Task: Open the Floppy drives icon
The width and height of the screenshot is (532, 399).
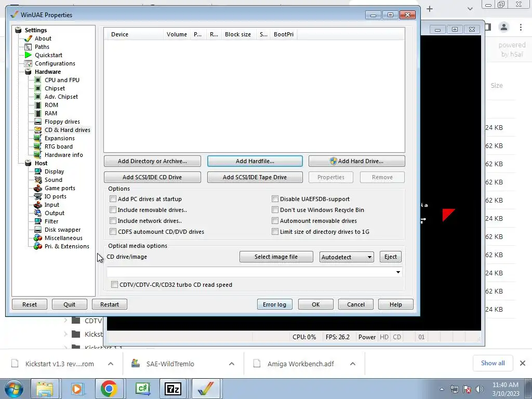Action: 38,122
